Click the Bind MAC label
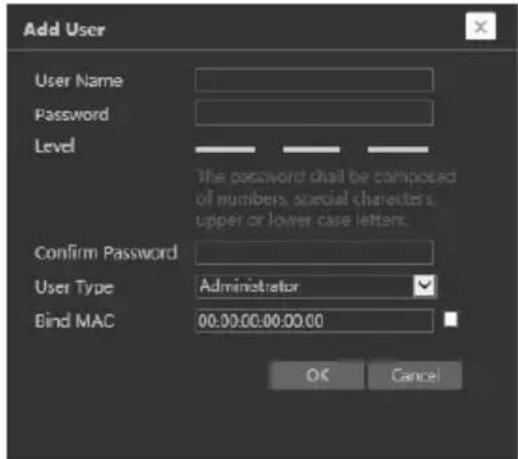Viewport: 518px width, 459px height. pos(75,321)
